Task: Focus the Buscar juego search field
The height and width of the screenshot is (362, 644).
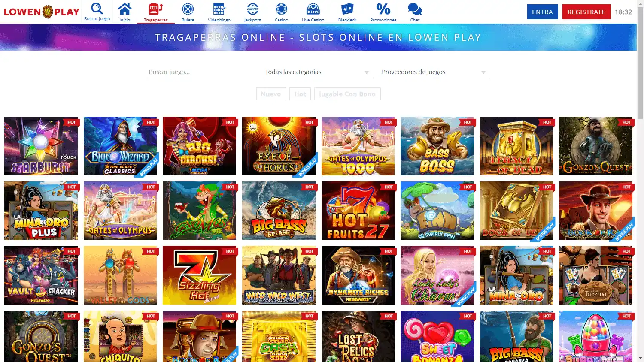Action: pyautogui.click(x=202, y=72)
